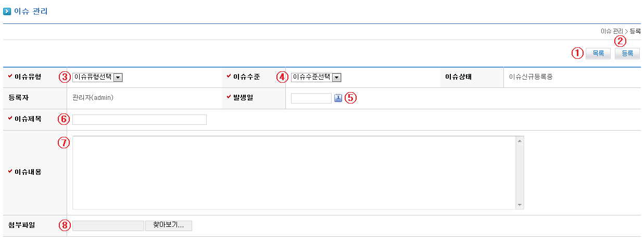Click the 이슈신규등록중 status text
644x243 pixels.
pos(532,77)
